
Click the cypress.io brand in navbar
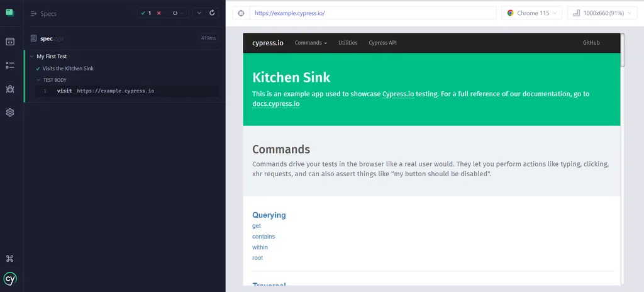click(268, 43)
